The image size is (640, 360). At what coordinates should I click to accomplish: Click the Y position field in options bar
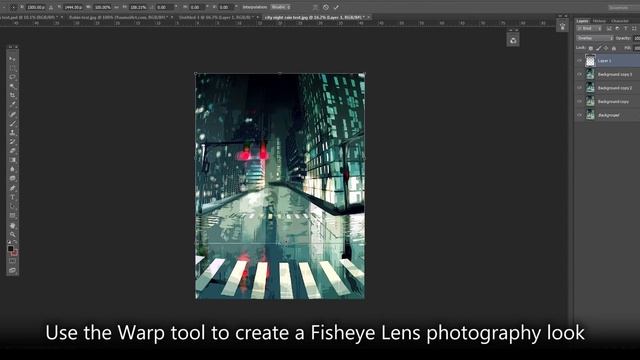pyautogui.click(x=73, y=7)
